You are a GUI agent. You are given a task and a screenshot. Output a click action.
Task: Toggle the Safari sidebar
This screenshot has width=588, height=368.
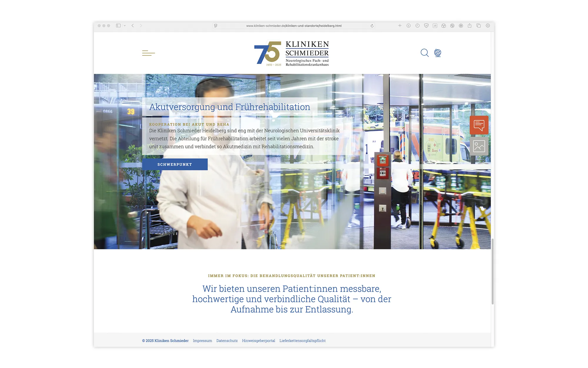tap(118, 26)
